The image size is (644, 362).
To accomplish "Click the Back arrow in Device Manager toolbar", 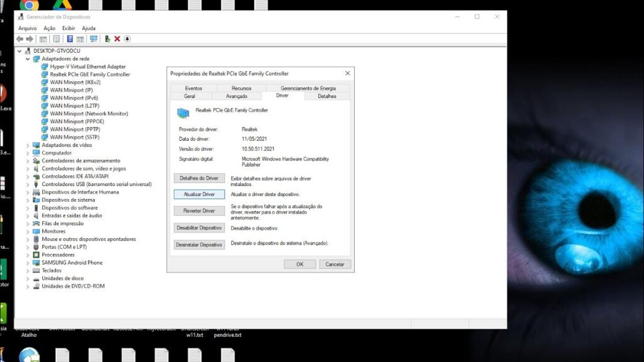I will (x=19, y=39).
